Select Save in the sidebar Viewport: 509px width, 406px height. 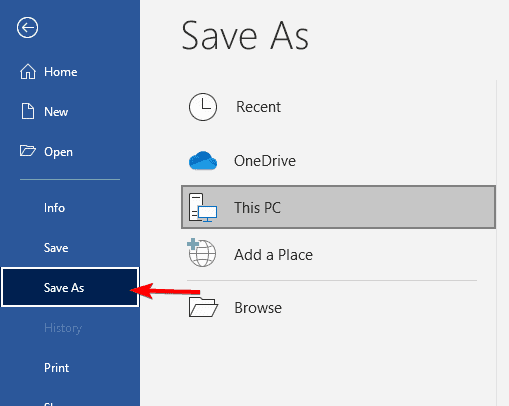tap(56, 248)
